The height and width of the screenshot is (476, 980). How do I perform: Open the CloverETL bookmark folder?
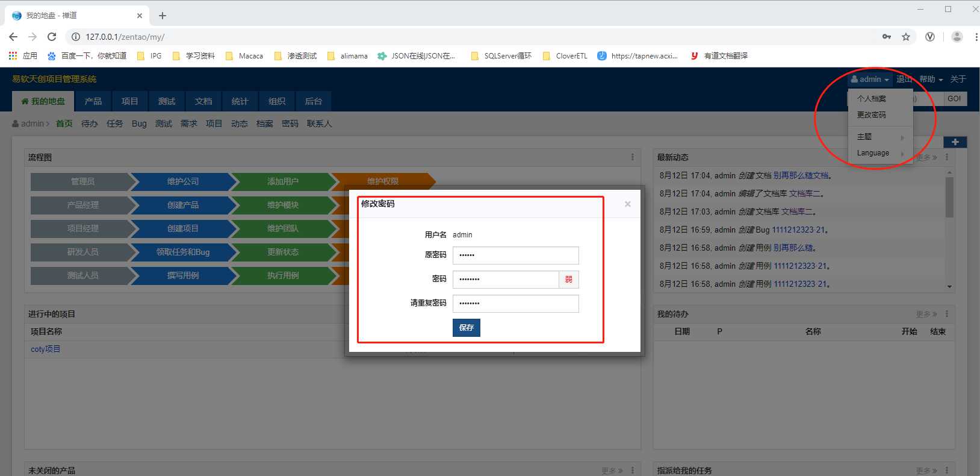pos(565,55)
